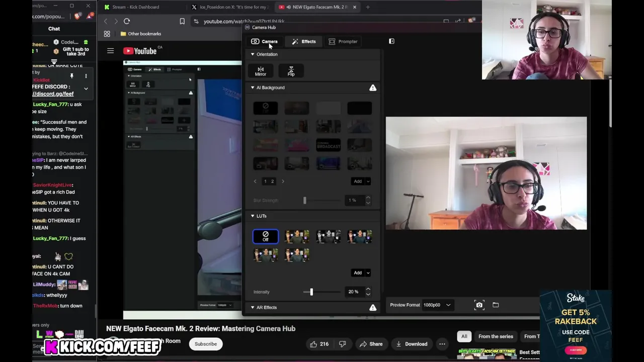
Task: Close the NEW Elgato Facecam YouTube tab
Action: pos(355,7)
